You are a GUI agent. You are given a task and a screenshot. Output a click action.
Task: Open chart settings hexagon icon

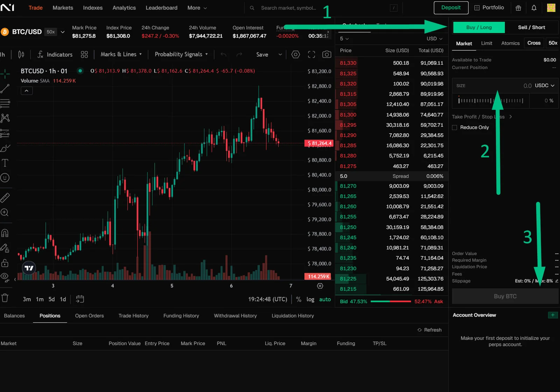click(296, 54)
